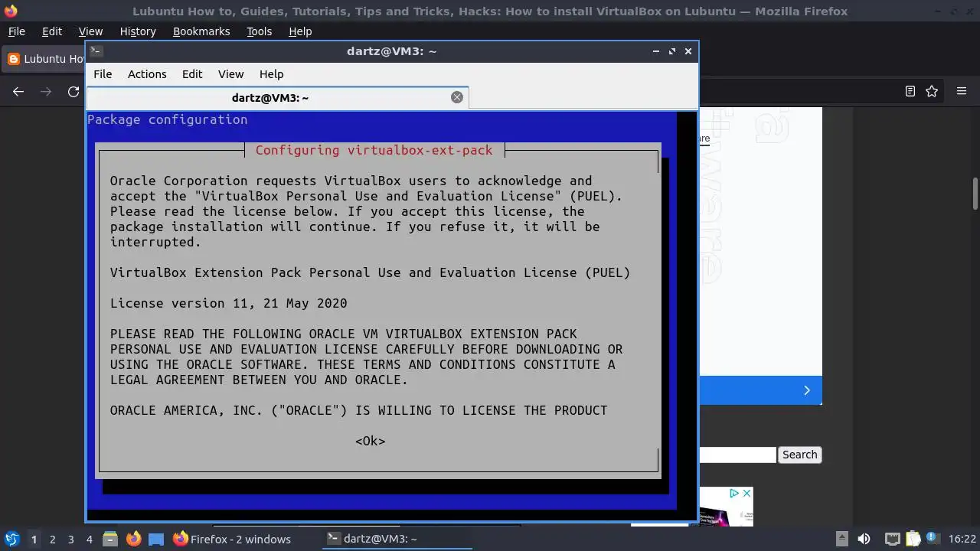Click the show desktop icon in taskbar
The width and height of the screenshot is (980, 551).
[156, 539]
